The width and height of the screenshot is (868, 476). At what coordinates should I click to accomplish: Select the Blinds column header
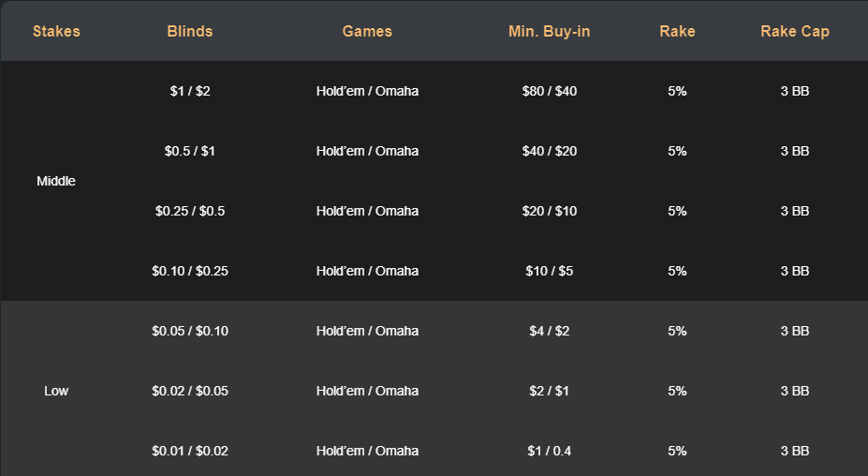point(190,31)
